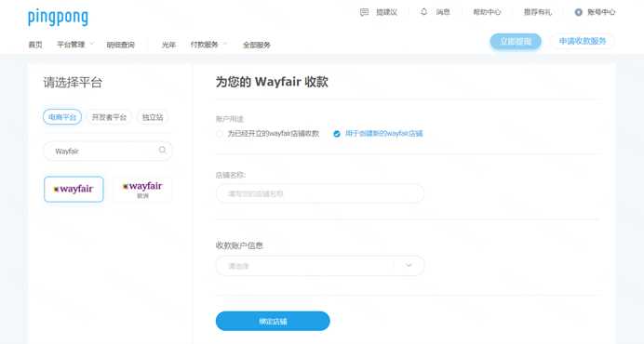Open the 收款账户信息 dropdown

[x=320, y=266]
